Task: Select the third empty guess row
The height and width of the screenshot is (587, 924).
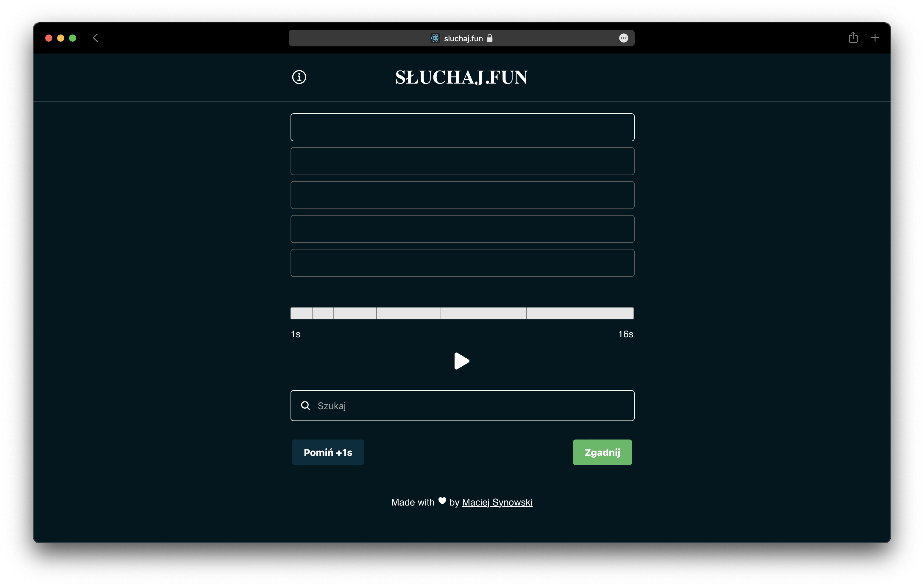Action: click(462, 195)
